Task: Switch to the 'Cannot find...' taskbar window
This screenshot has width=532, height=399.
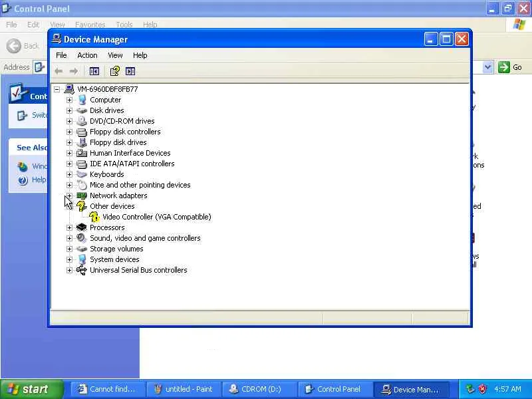Action: click(x=108, y=389)
